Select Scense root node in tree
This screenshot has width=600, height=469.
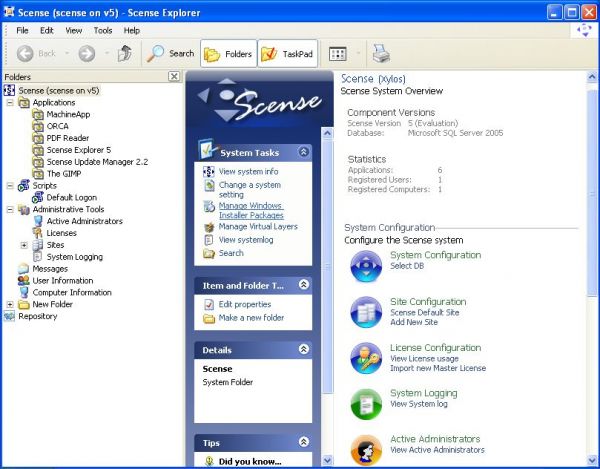click(x=59, y=91)
